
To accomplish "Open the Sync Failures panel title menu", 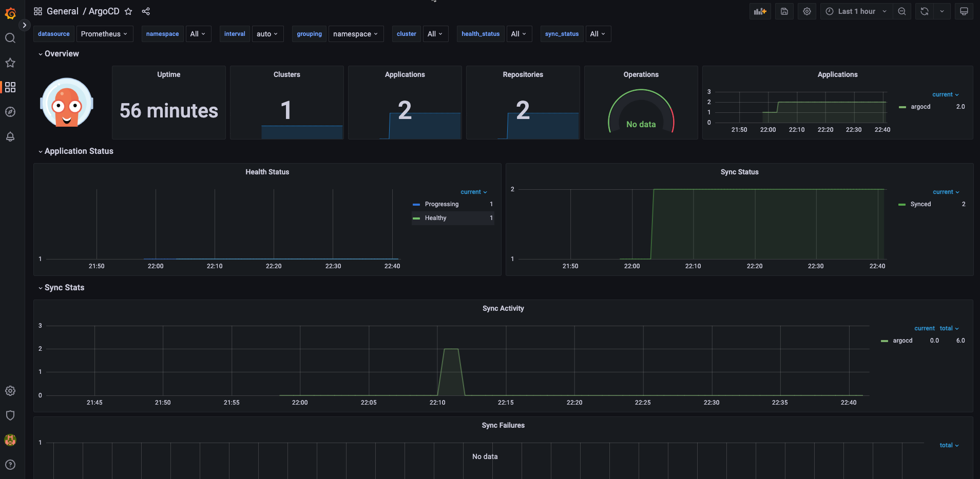I will point(504,425).
